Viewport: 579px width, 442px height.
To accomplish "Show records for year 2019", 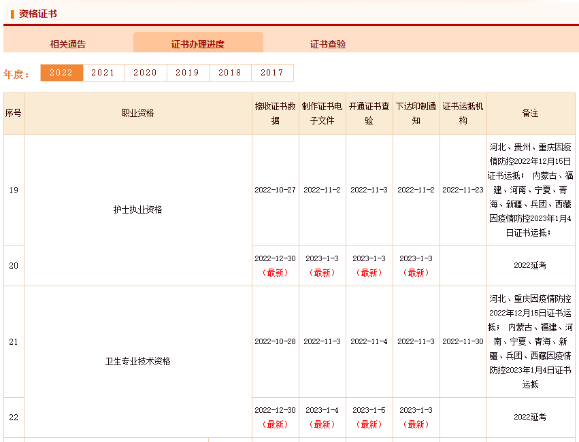I will click(x=188, y=73).
